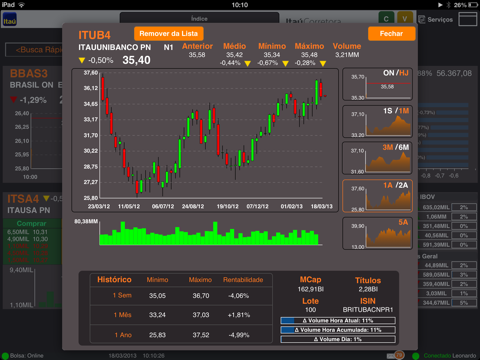Tap Comprar header in ITSA4 book
The image size is (480, 360).
coord(32,223)
